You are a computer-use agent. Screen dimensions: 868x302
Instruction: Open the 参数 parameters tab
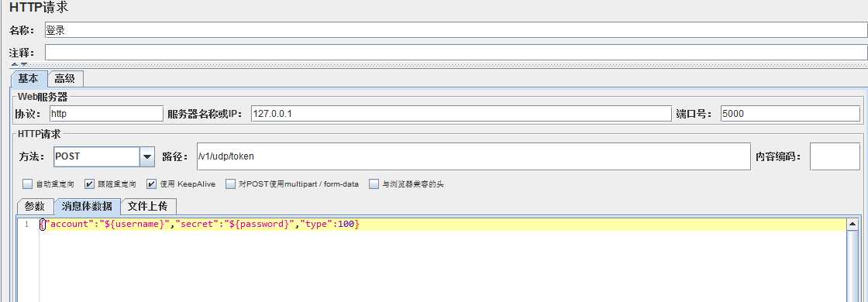coord(34,206)
